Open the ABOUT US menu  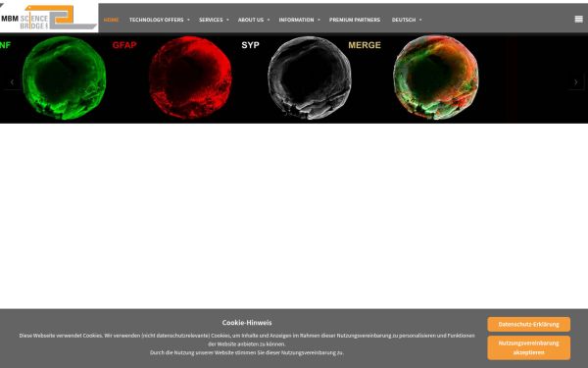(251, 20)
